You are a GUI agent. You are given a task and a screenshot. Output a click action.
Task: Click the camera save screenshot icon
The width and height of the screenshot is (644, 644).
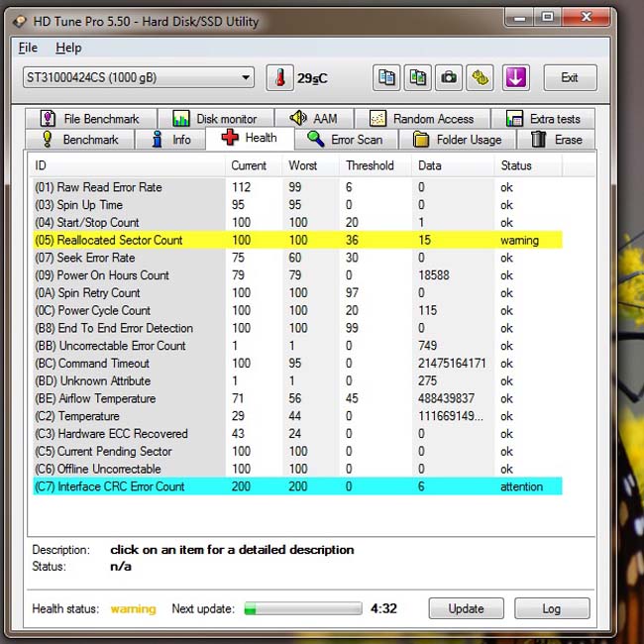coord(449,77)
